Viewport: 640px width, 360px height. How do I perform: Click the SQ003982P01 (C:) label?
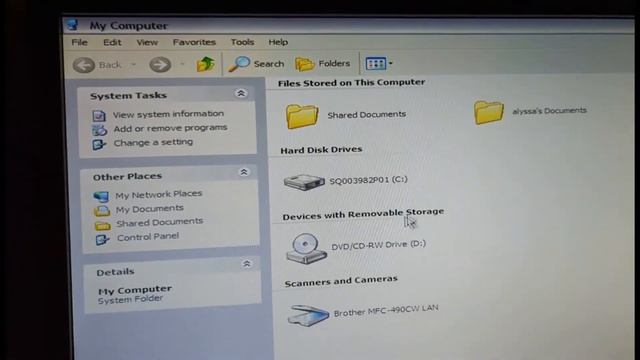tap(368, 180)
